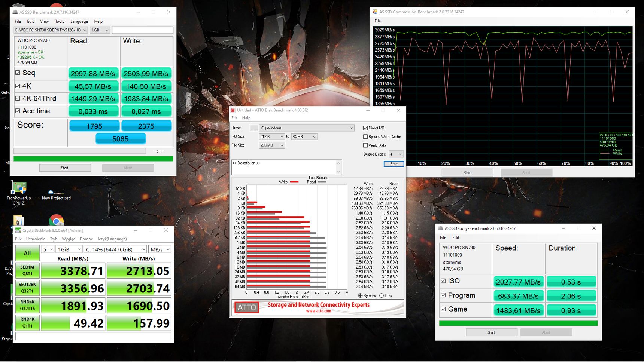Viewport: 644px width, 362px height.
Task: Click the AS SSD Benchmark title bar icon
Action: [15, 12]
